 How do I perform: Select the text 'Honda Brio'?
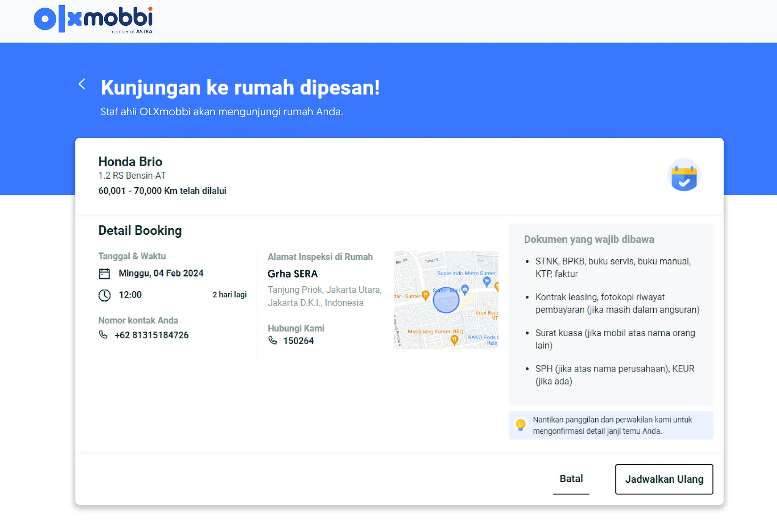[x=130, y=162]
